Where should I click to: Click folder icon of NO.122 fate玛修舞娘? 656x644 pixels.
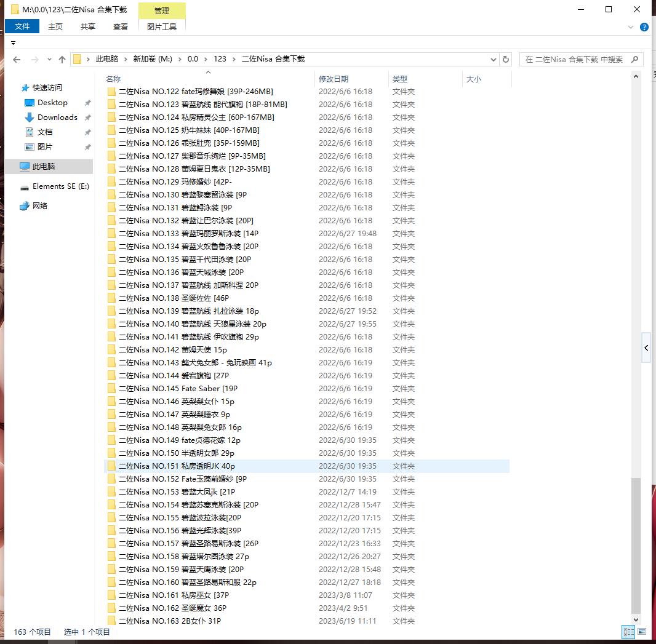112,92
